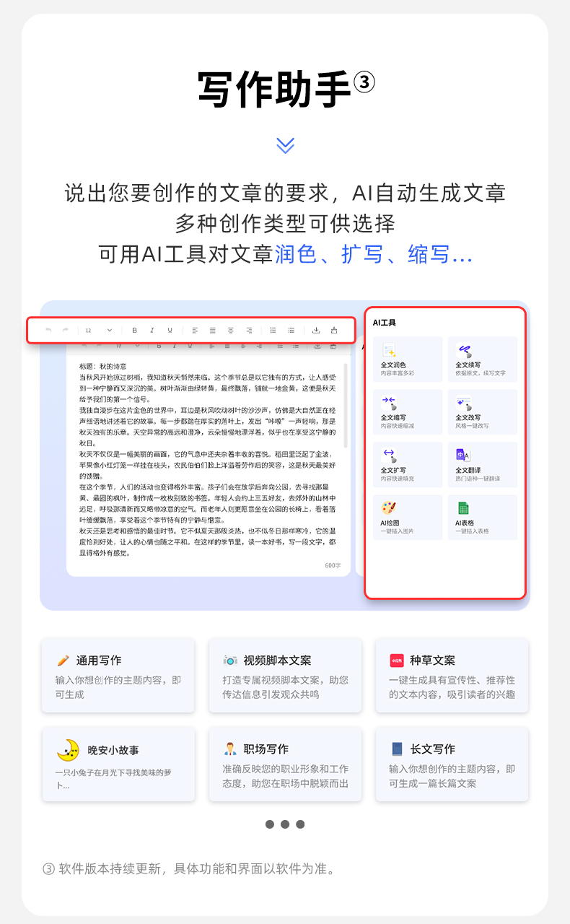Click the 种草文案 card

point(452,675)
